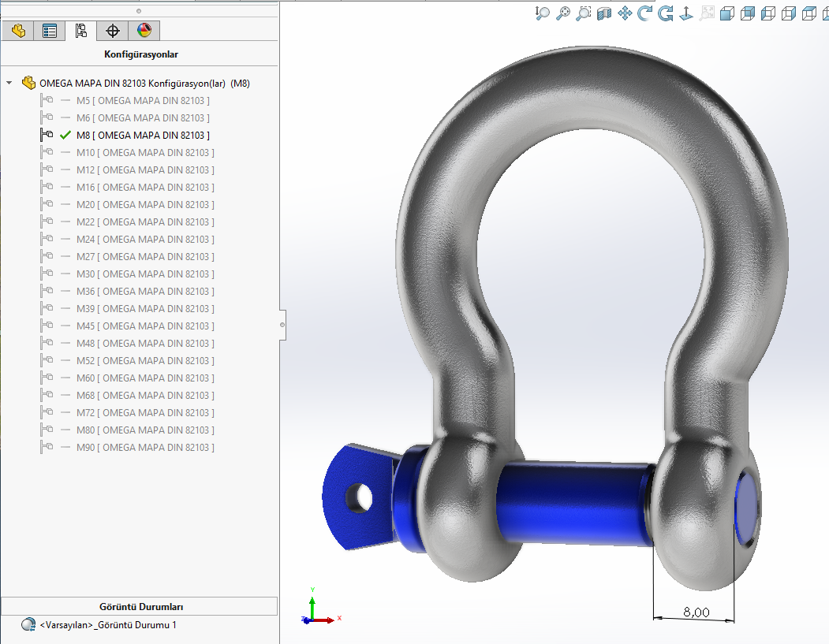Select the M72 configuration

(145, 412)
